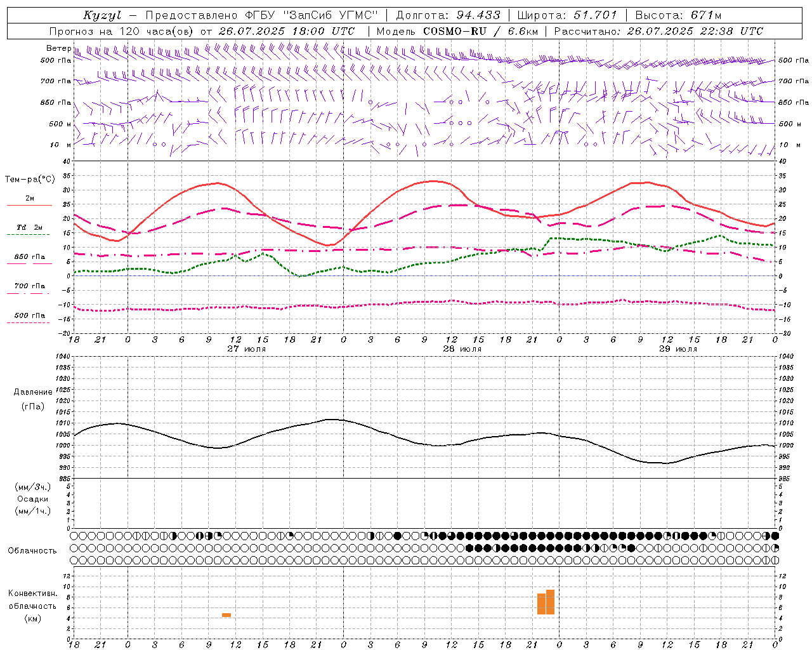Click the Долгота: 94.433 header field
812x650 pixels.
coord(448,15)
